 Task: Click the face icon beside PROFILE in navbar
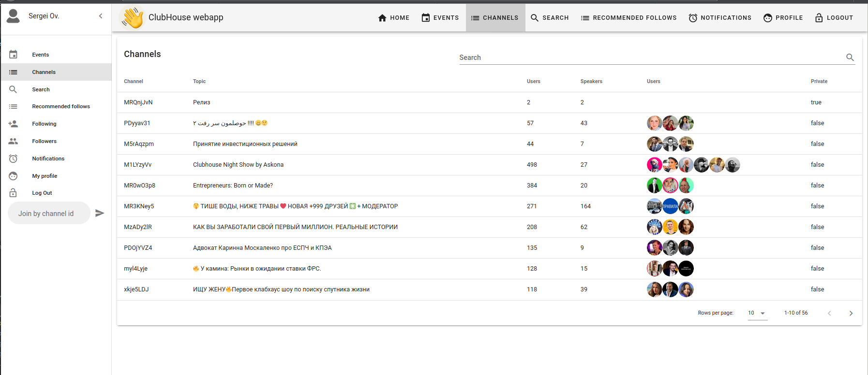point(768,18)
